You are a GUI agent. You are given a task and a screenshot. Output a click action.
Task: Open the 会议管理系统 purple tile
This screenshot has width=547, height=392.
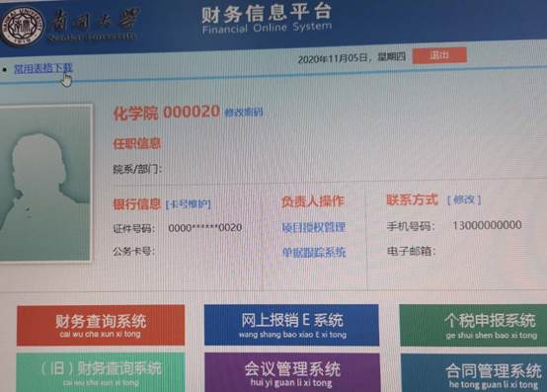coord(292,372)
